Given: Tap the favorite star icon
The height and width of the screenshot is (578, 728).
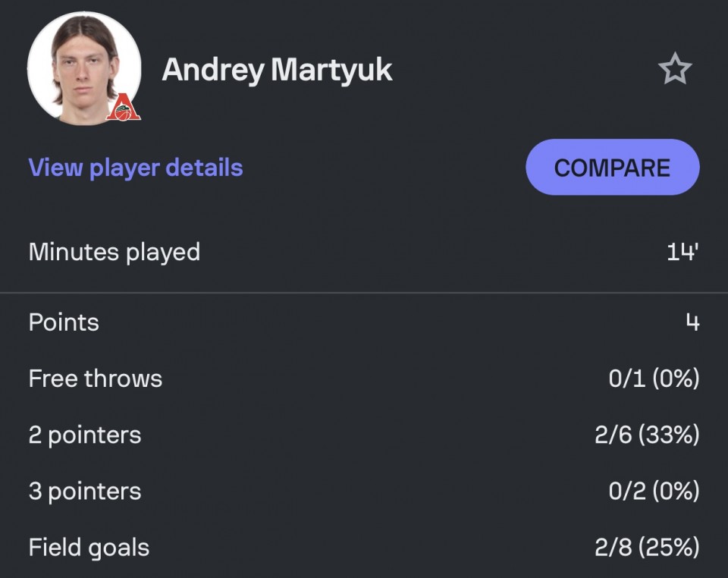Looking at the screenshot, I should 675,69.
